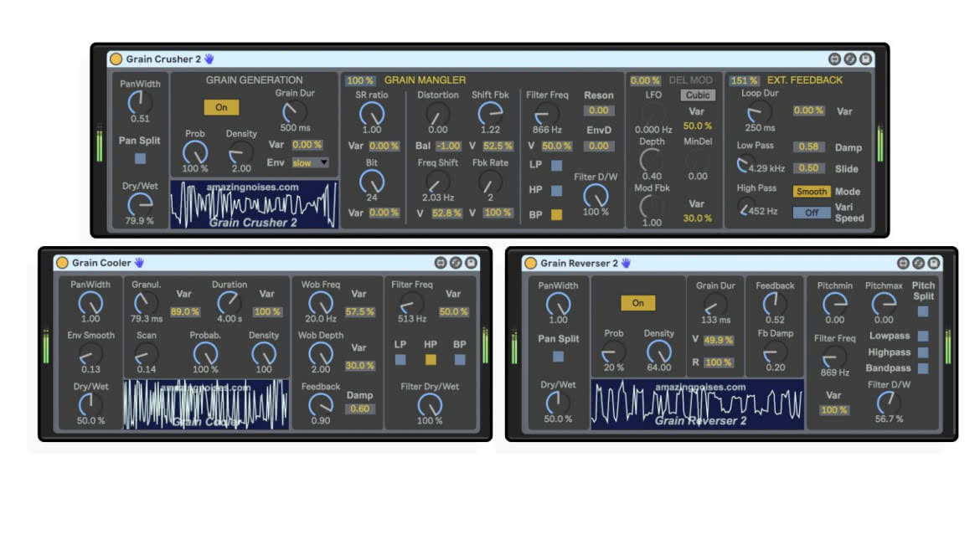Click the Grain Dur Var 0.00 % field
The width and height of the screenshot is (980, 555).
pyautogui.click(x=307, y=145)
